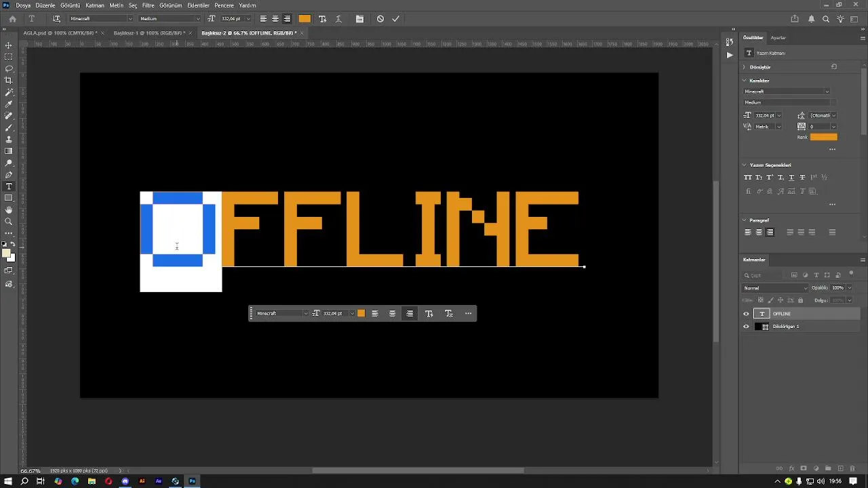The height and width of the screenshot is (488, 868).
Task: Click text color swatch in options bar
Action: pos(304,19)
